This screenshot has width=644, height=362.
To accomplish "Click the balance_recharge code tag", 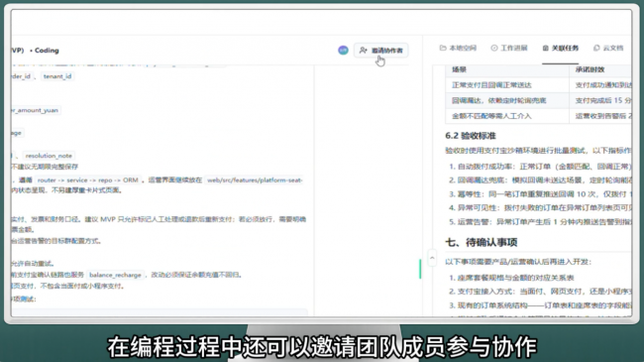I will pyautogui.click(x=115, y=275).
